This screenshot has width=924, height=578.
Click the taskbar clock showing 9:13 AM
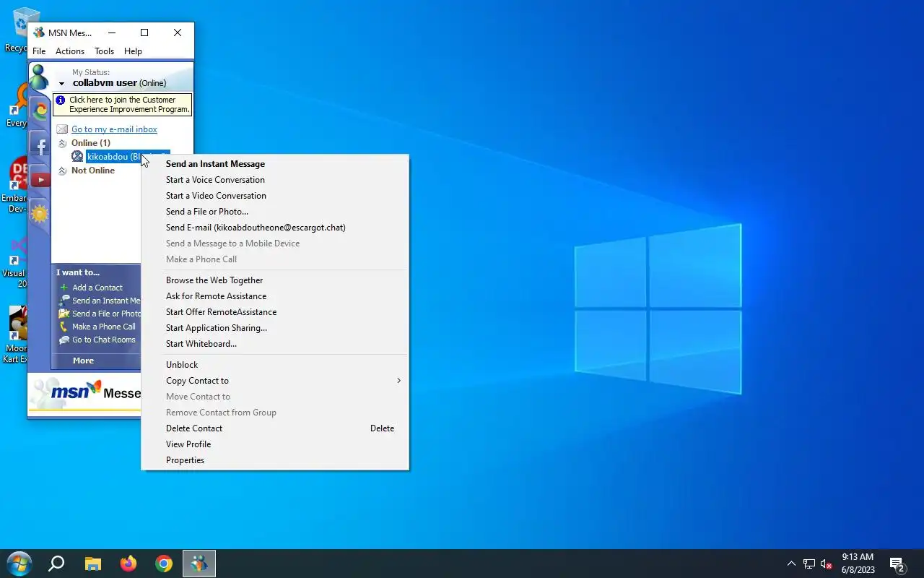(858, 564)
